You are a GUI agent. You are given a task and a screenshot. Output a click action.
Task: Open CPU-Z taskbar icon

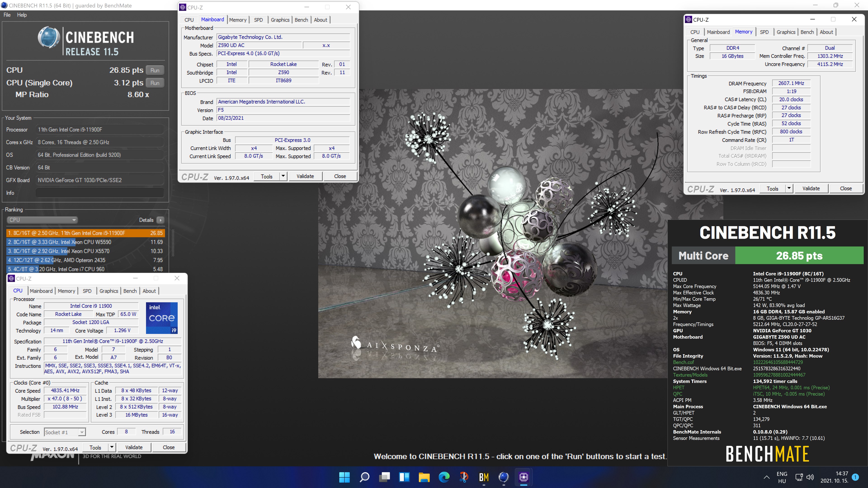click(x=523, y=477)
